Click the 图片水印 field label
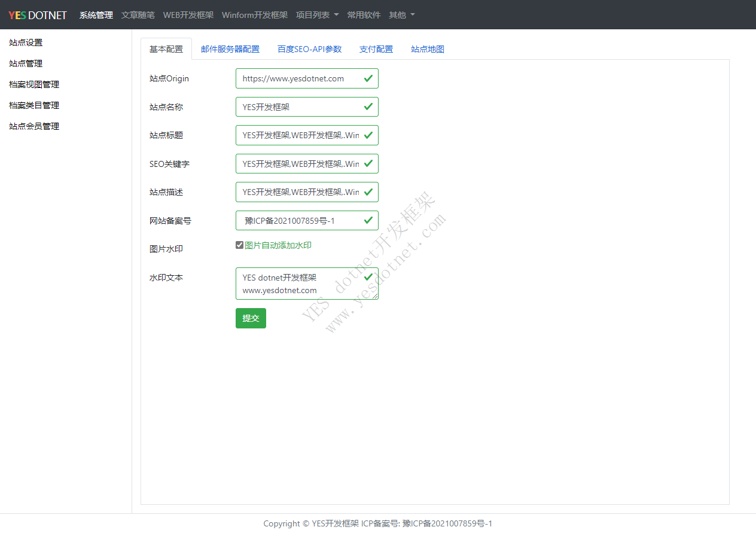The height and width of the screenshot is (533, 756). point(166,249)
